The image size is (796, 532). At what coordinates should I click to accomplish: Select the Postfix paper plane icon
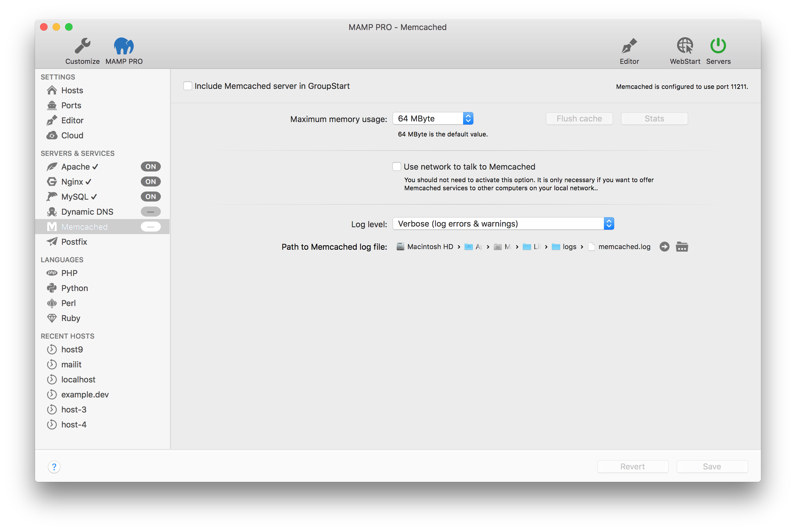52,242
